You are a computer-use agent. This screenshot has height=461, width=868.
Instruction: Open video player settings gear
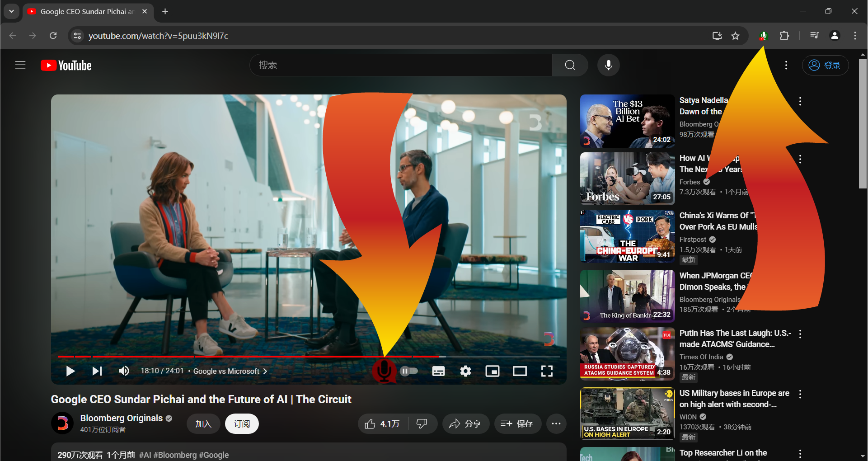click(465, 371)
